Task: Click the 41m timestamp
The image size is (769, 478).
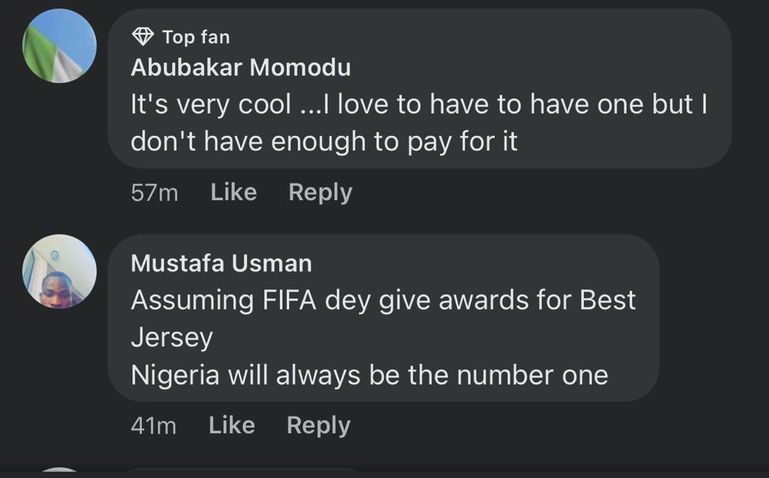Action: 153,426
